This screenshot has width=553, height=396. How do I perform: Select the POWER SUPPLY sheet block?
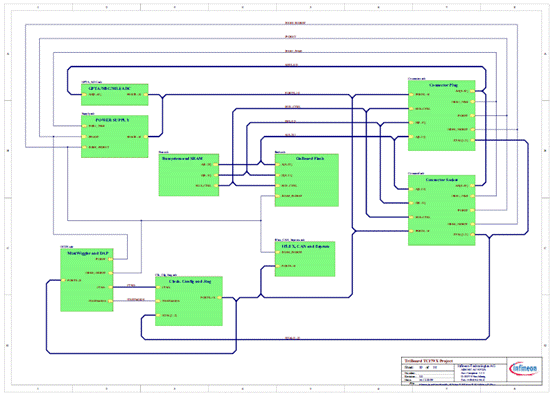click(x=115, y=136)
